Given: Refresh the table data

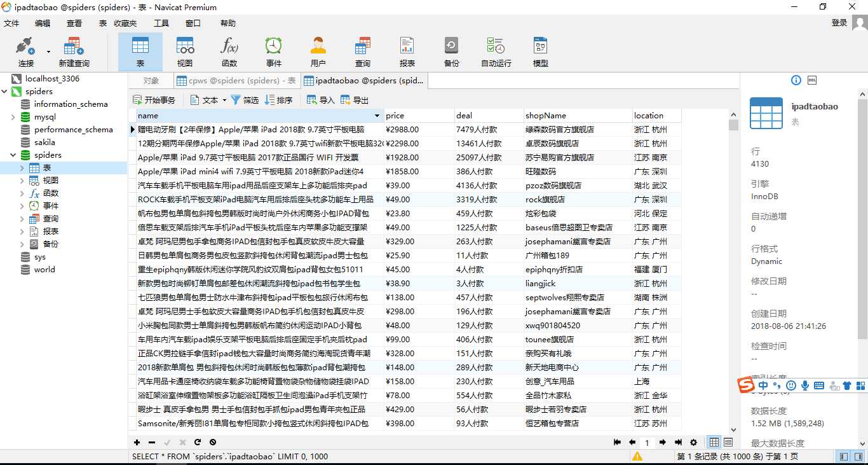Looking at the screenshot, I should [x=198, y=442].
